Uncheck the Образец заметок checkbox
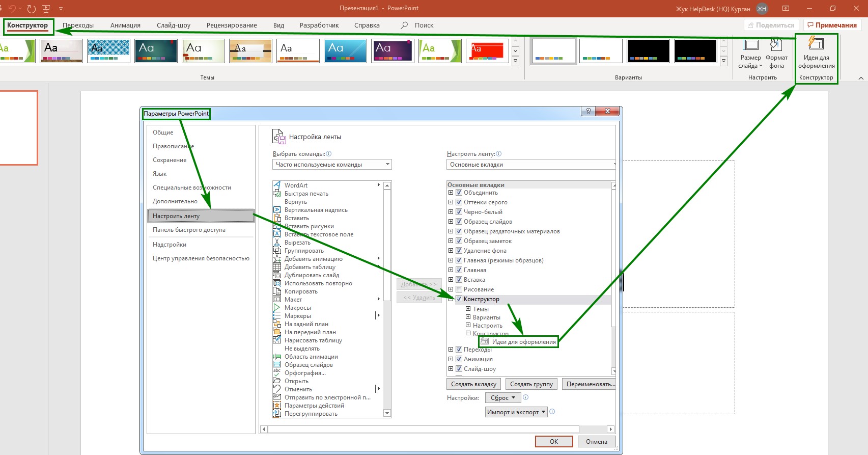Image resolution: width=868 pixels, height=455 pixels. (459, 241)
